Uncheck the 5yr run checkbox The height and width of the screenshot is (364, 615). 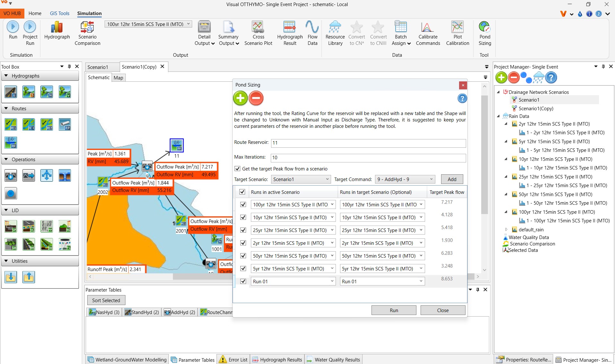(243, 269)
